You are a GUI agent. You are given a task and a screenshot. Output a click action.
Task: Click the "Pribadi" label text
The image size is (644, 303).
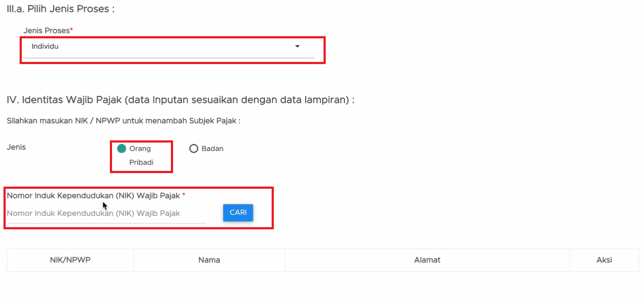click(141, 163)
